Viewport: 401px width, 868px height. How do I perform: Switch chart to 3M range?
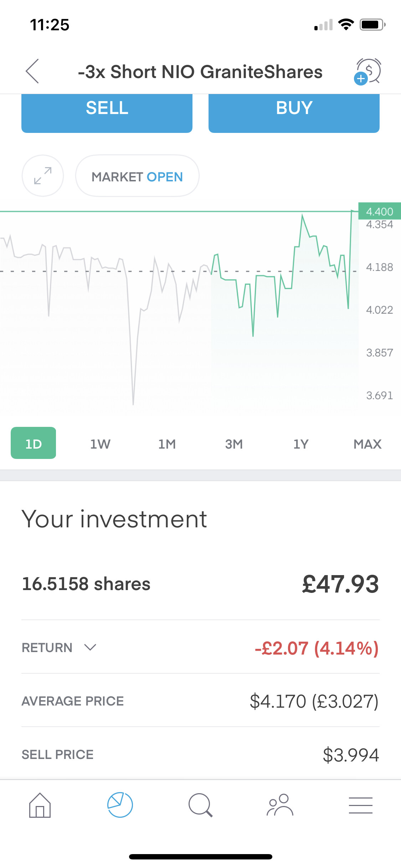click(234, 444)
